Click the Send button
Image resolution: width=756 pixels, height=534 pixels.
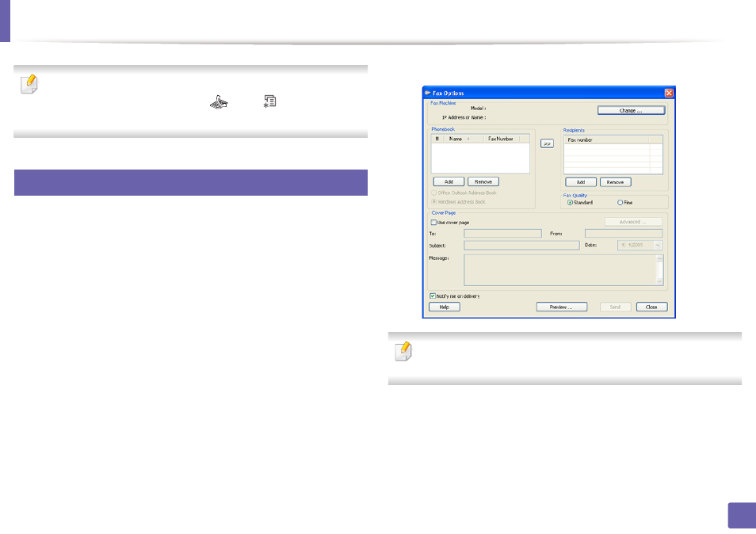pyautogui.click(x=615, y=307)
